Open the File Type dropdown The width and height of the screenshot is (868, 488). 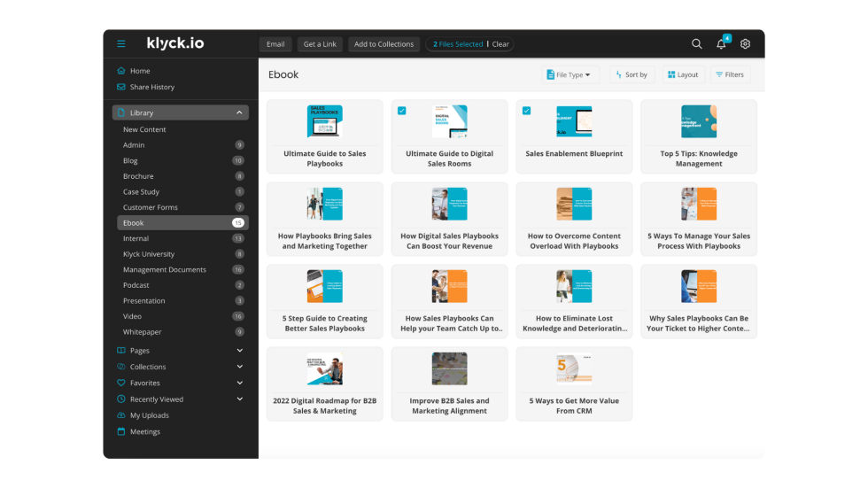pos(569,75)
